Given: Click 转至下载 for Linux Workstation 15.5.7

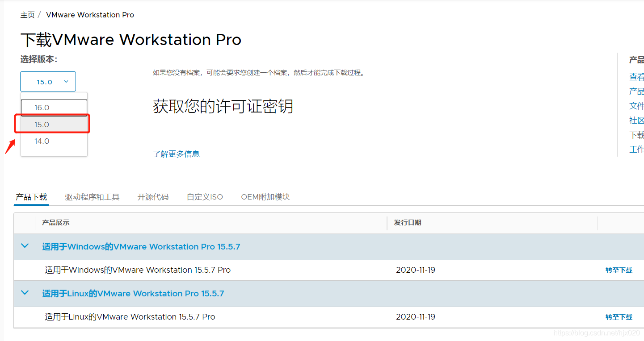Looking at the screenshot, I should (619, 317).
